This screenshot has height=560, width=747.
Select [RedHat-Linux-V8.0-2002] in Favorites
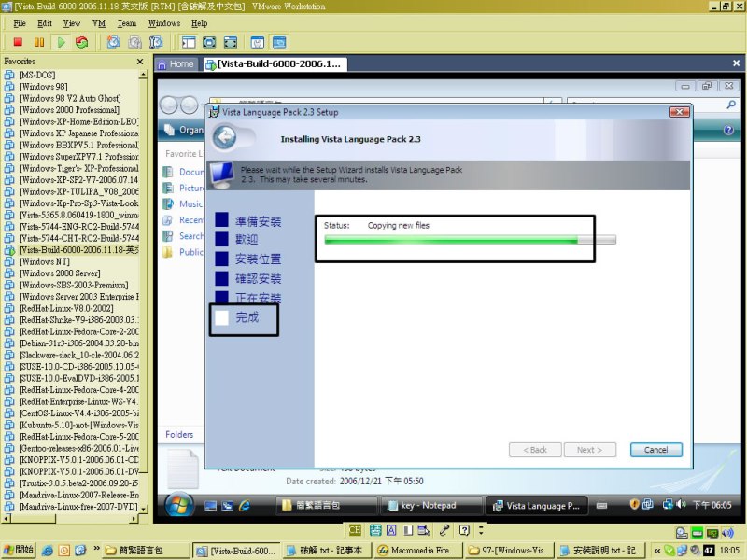(66, 309)
